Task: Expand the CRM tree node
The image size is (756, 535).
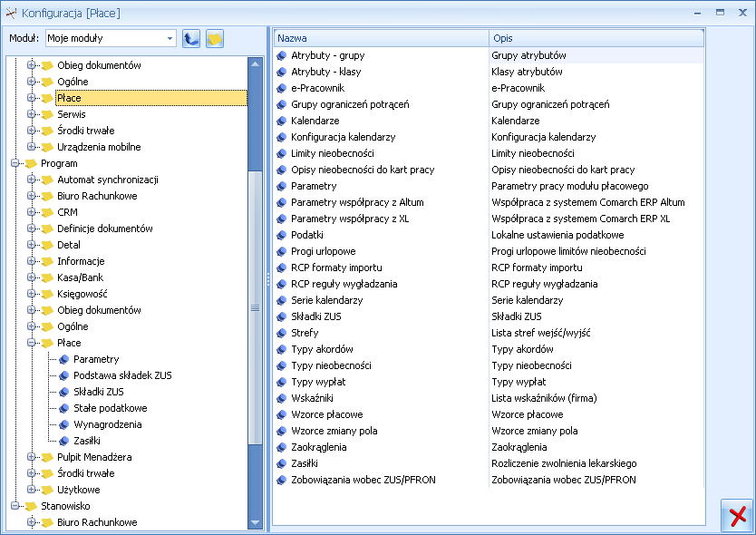Action: (32, 212)
